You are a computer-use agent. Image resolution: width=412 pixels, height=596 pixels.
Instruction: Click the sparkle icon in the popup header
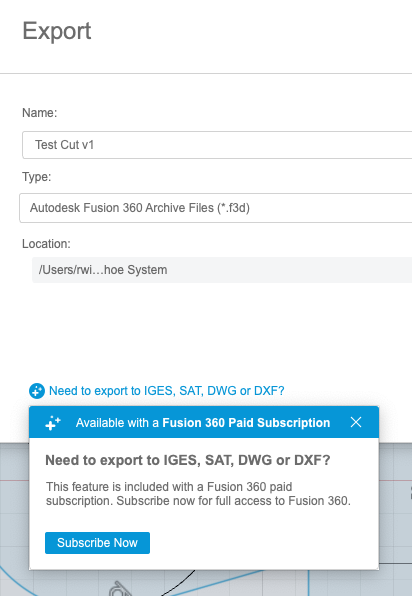coord(53,422)
